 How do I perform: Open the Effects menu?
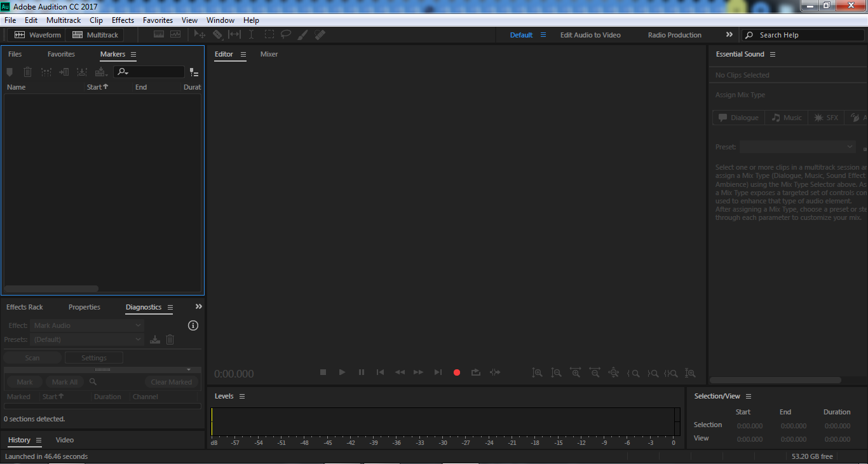(x=123, y=20)
